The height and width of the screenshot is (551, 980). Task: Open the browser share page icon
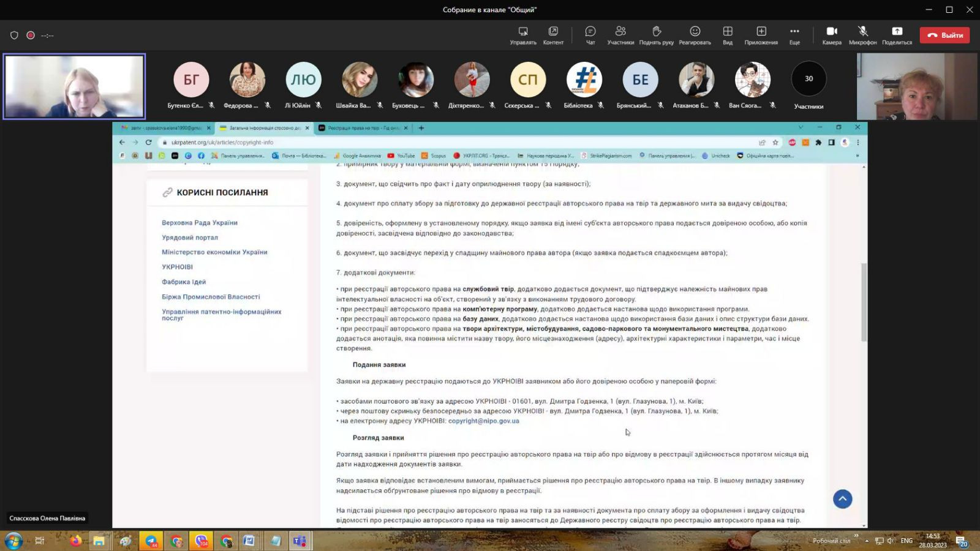click(762, 142)
